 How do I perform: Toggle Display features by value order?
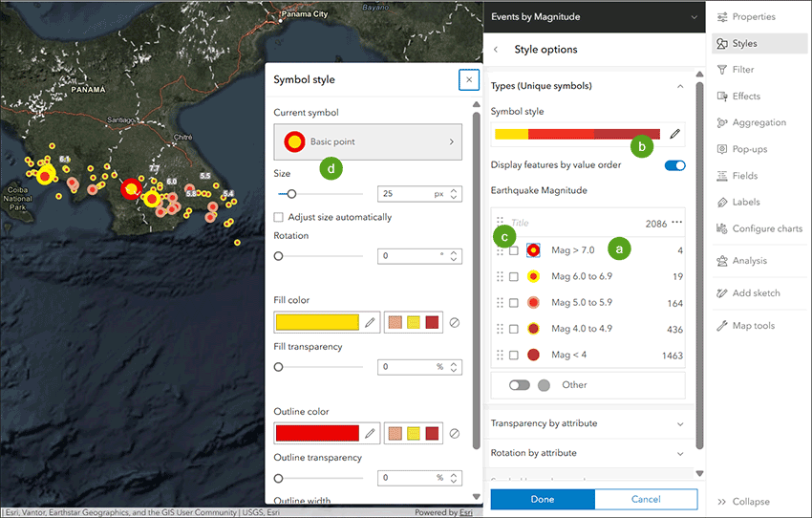[x=674, y=165]
